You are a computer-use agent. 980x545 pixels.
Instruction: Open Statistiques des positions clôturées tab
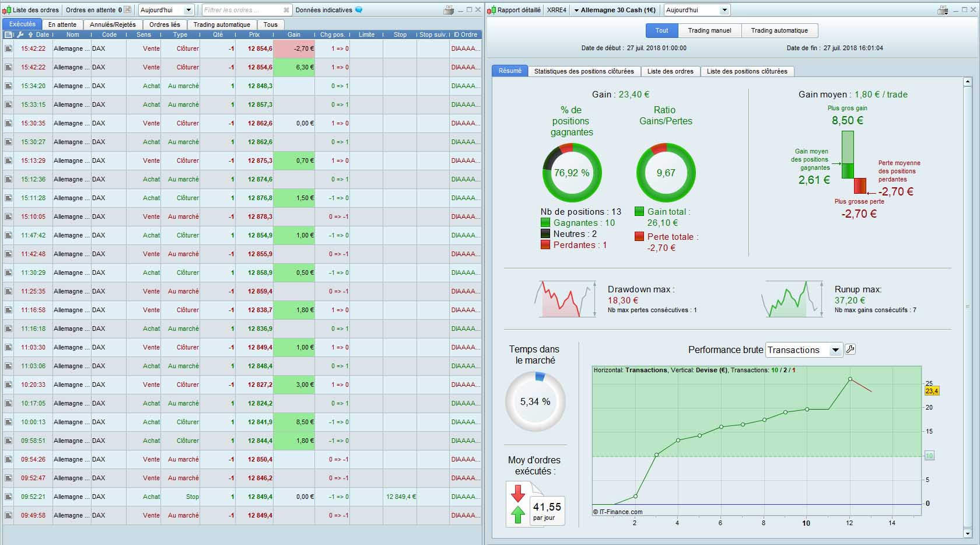pos(584,71)
